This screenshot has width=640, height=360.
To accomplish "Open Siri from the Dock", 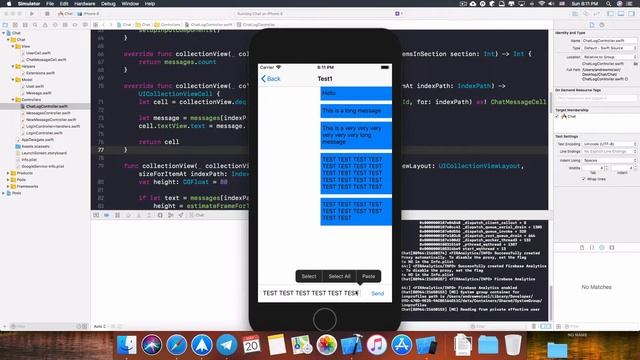I will [x=151, y=345].
